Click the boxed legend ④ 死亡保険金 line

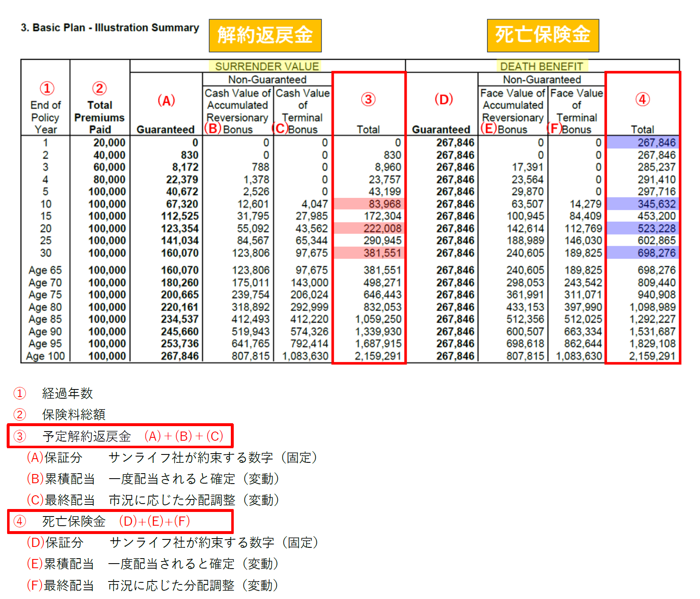point(120,521)
